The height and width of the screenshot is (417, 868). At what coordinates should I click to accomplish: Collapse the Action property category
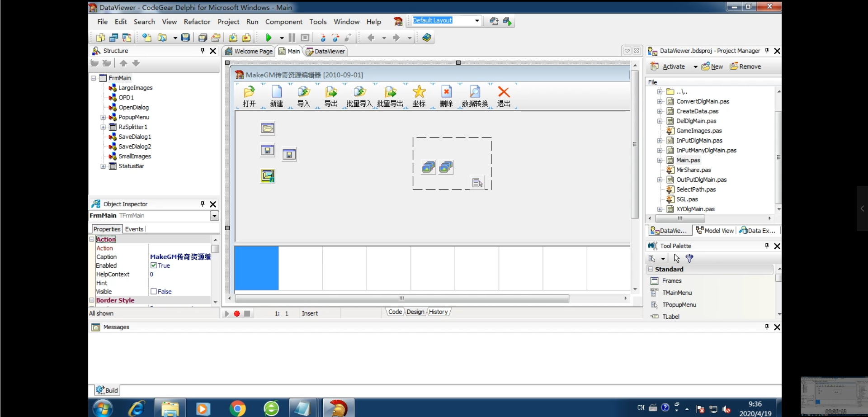click(92, 239)
